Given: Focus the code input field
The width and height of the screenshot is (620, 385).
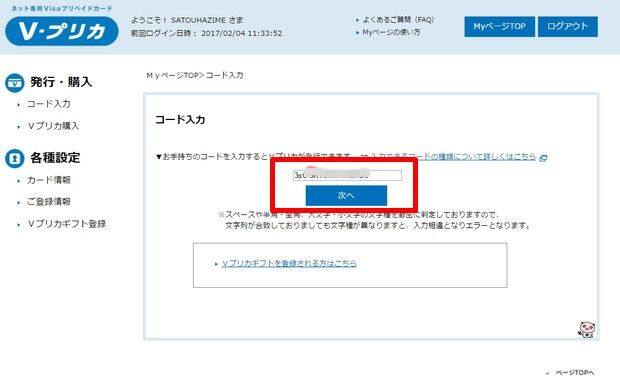Looking at the screenshot, I should point(347,175).
